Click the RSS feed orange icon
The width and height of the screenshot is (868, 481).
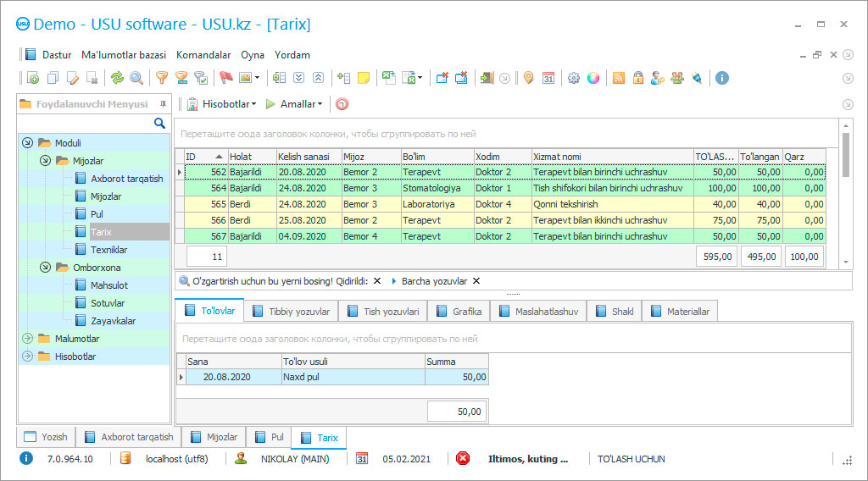[x=619, y=78]
